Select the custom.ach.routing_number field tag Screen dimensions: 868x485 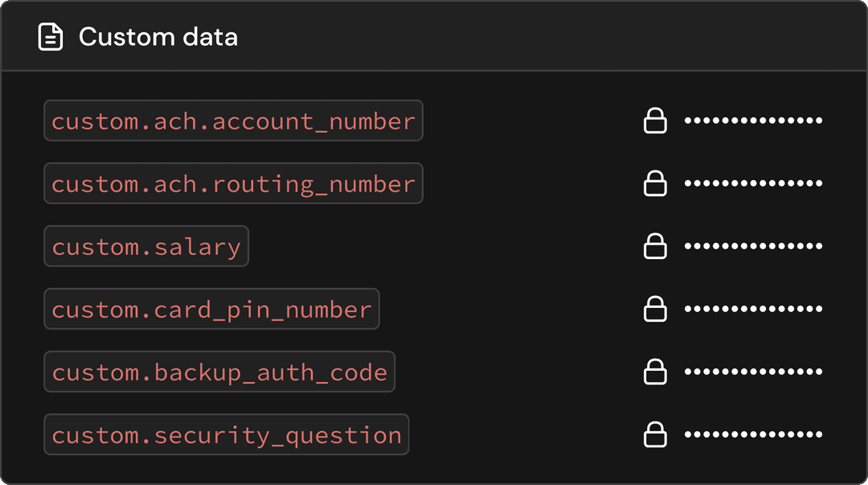(233, 183)
